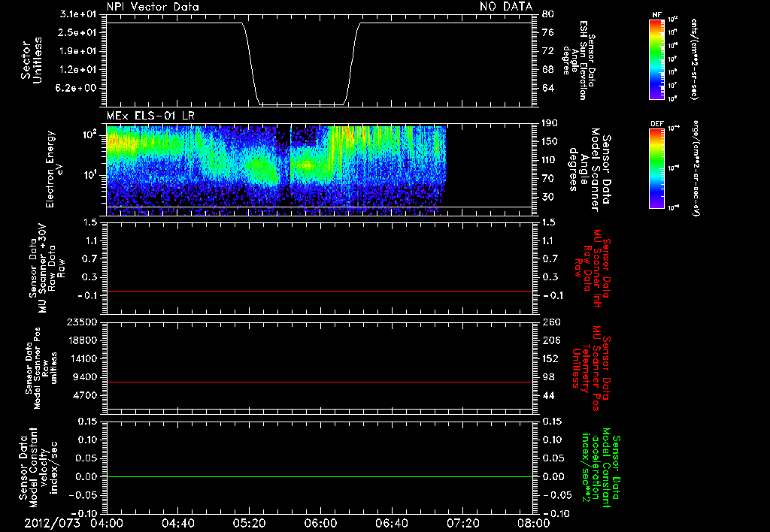
Task: Click the NF color bar
Action: [656, 59]
